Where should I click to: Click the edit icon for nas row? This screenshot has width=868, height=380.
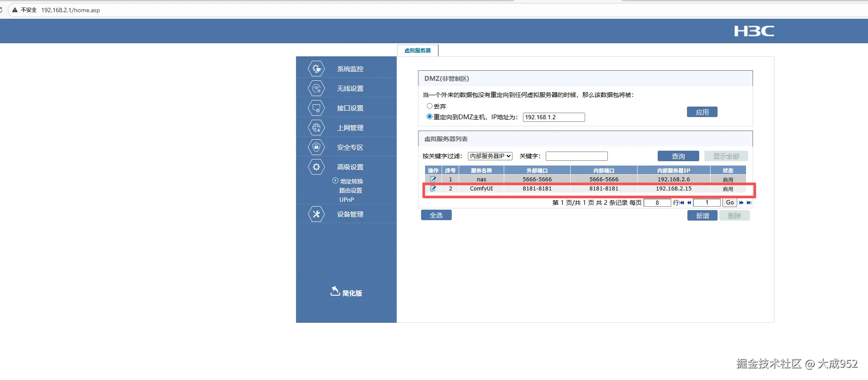433,179
